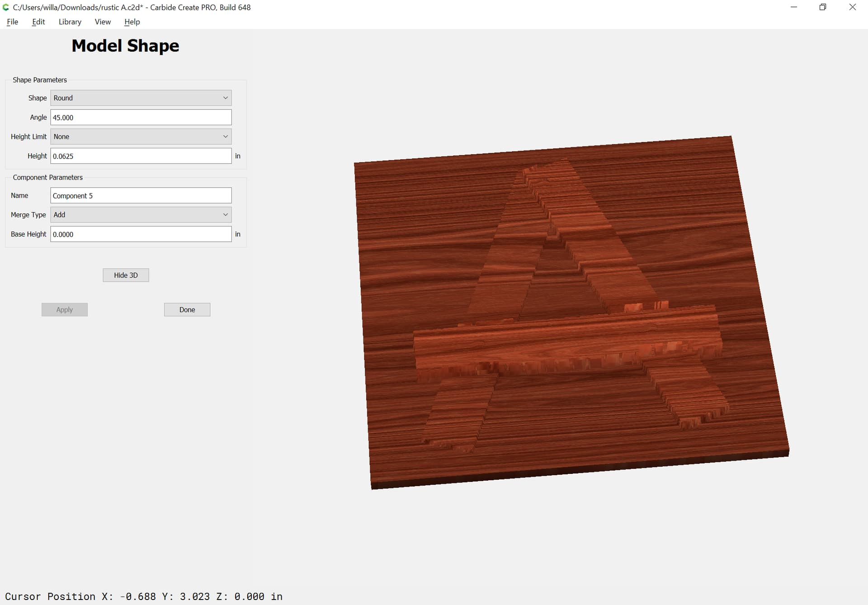Click the Component Parameters group label
This screenshot has height=605, width=868.
pos(48,178)
